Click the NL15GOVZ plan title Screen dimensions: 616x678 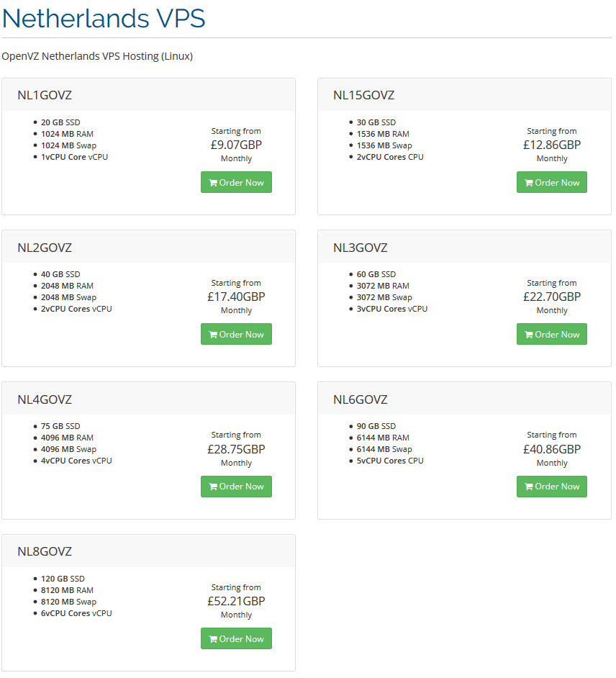(x=363, y=95)
